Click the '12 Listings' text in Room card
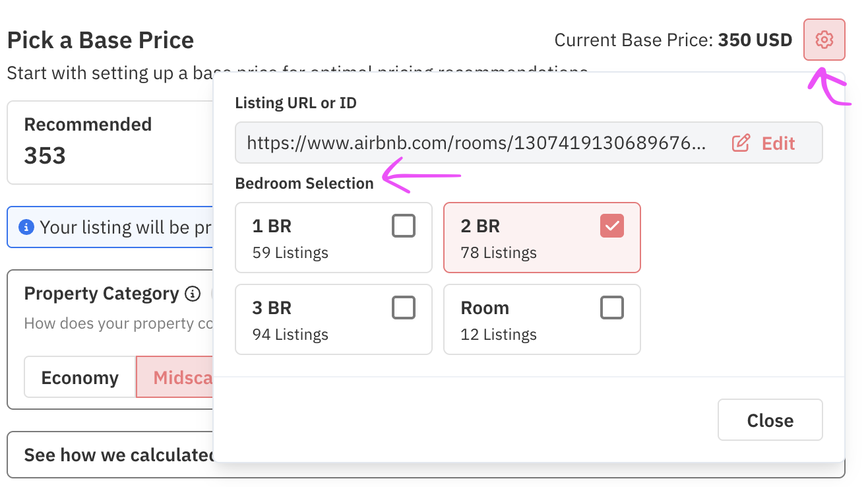The width and height of the screenshot is (868, 487). (499, 335)
